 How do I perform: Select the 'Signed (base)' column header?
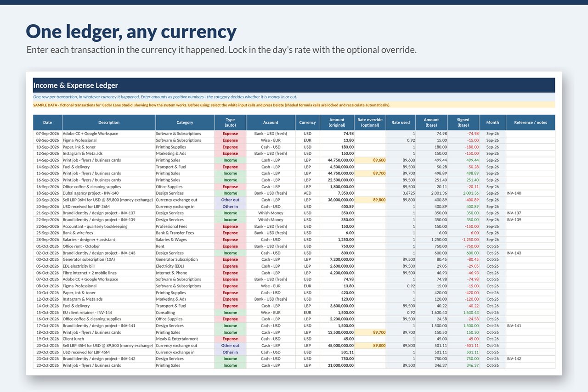(x=463, y=123)
